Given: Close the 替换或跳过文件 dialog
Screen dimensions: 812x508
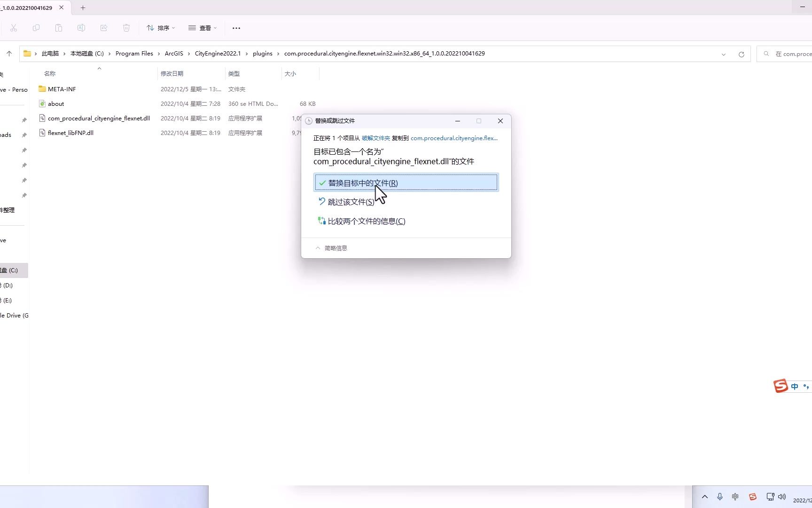Looking at the screenshot, I should tap(500, 121).
